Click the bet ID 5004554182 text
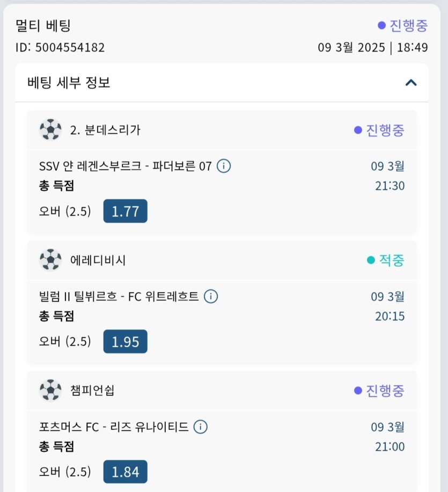448x492 pixels. 60,47
